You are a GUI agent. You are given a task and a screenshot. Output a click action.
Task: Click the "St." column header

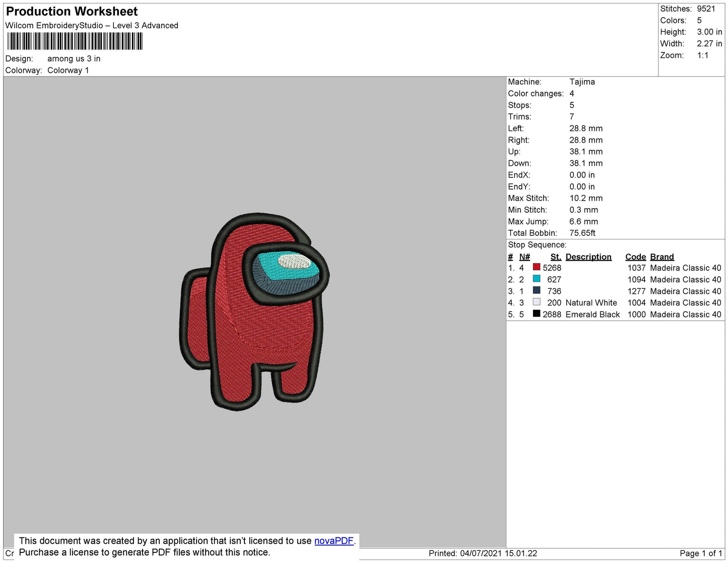tap(556, 257)
